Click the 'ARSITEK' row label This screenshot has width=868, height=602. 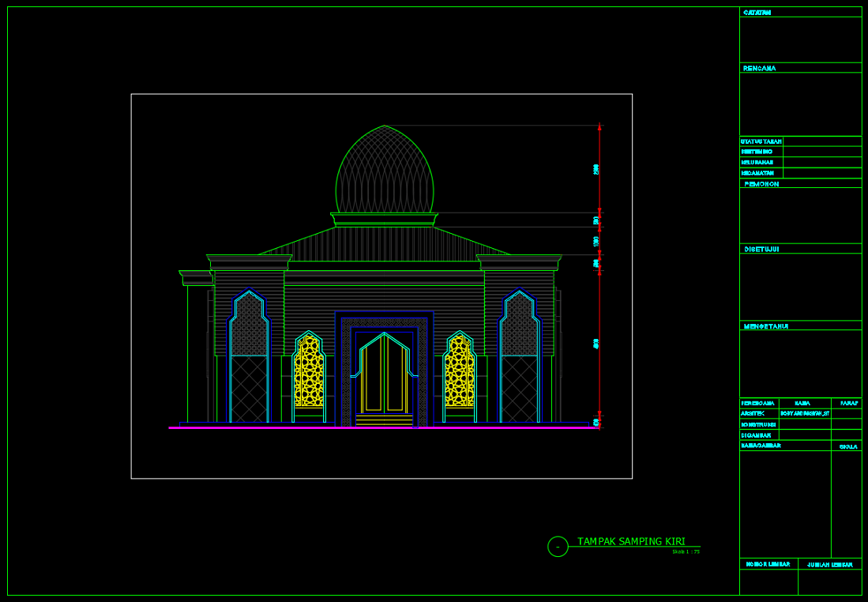[753, 413]
